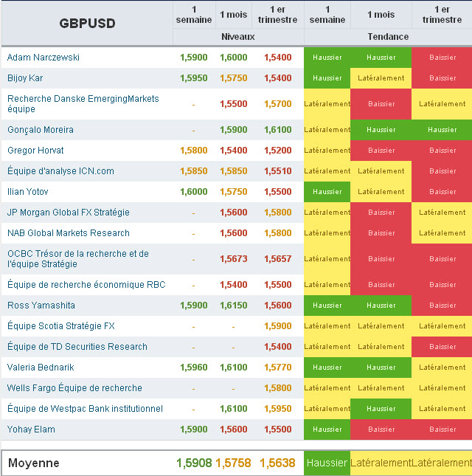Select Yohay Elam's 1 mois level 1,5600
The height and width of the screenshot is (476, 472).
pos(234,430)
